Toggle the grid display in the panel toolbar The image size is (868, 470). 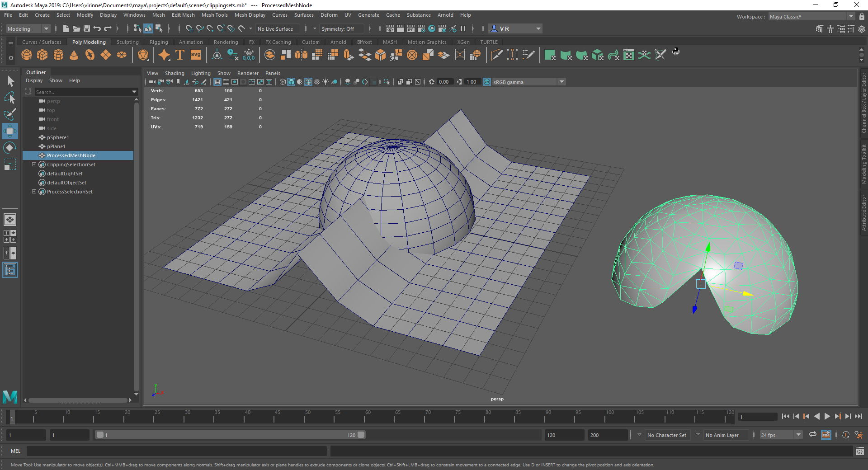[x=217, y=82]
